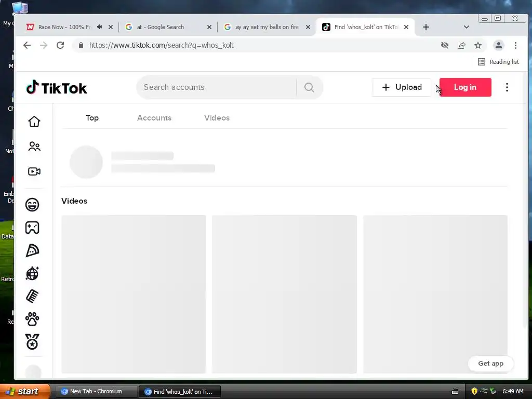Open the second loading video thumbnail
Image resolution: width=532 pixels, height=399 pixels.
(x=284, y=294)
